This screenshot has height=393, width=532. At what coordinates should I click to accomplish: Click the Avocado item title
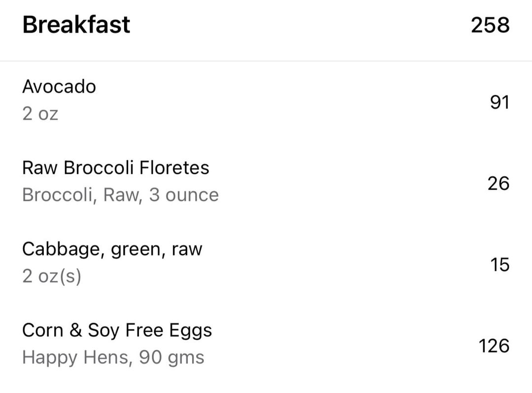[x=59, y=87]
